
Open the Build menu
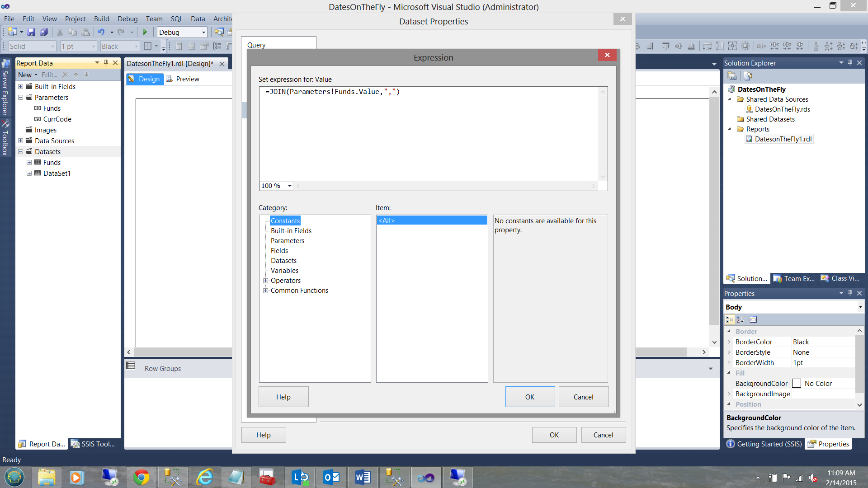pos(101,19)
